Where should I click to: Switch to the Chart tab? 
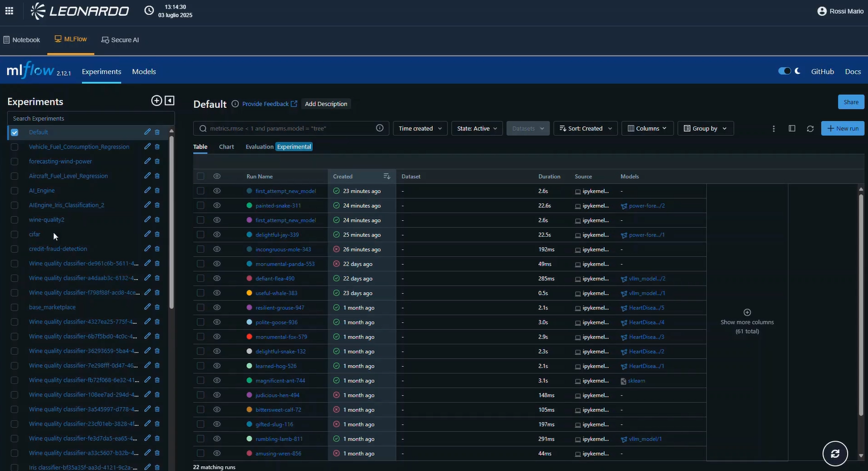(226, 146)
